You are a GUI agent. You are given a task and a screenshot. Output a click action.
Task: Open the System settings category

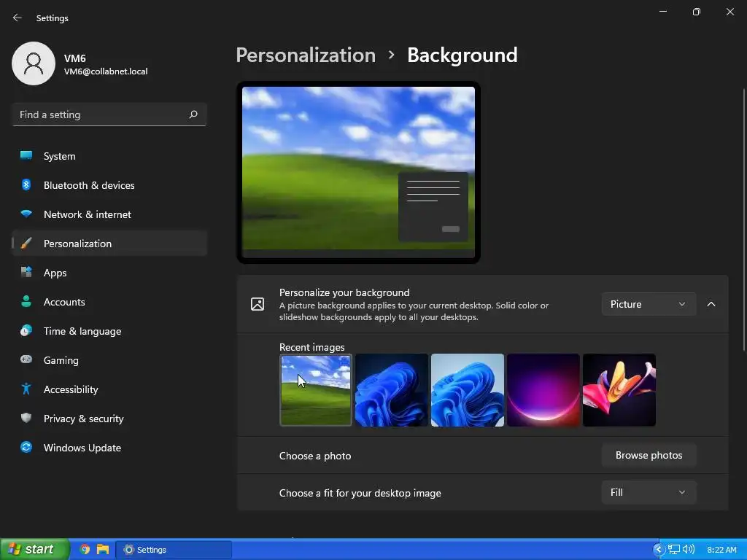(x=109, y=156)
